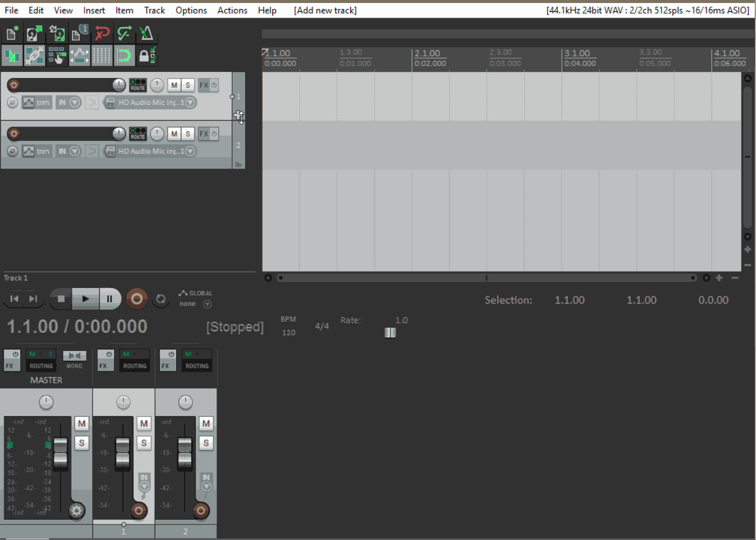Open Project Settings from the toolbar
The height and width of the screenshot is (540, 756).
(x=80, y=34)
